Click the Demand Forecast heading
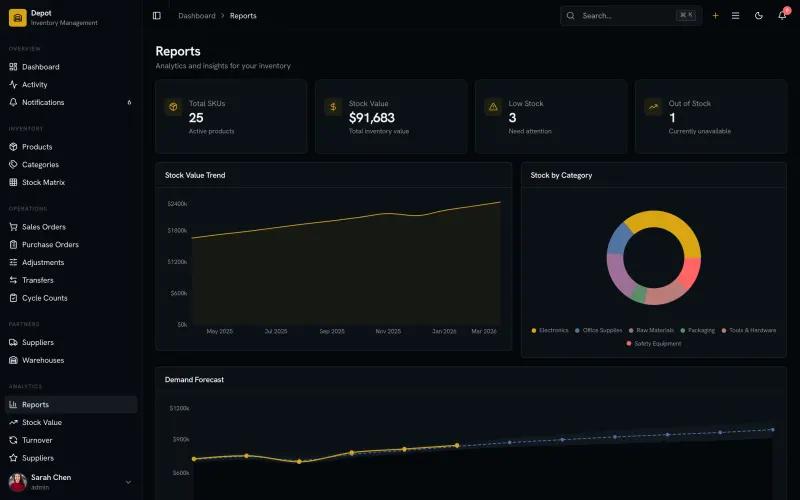 194,380
